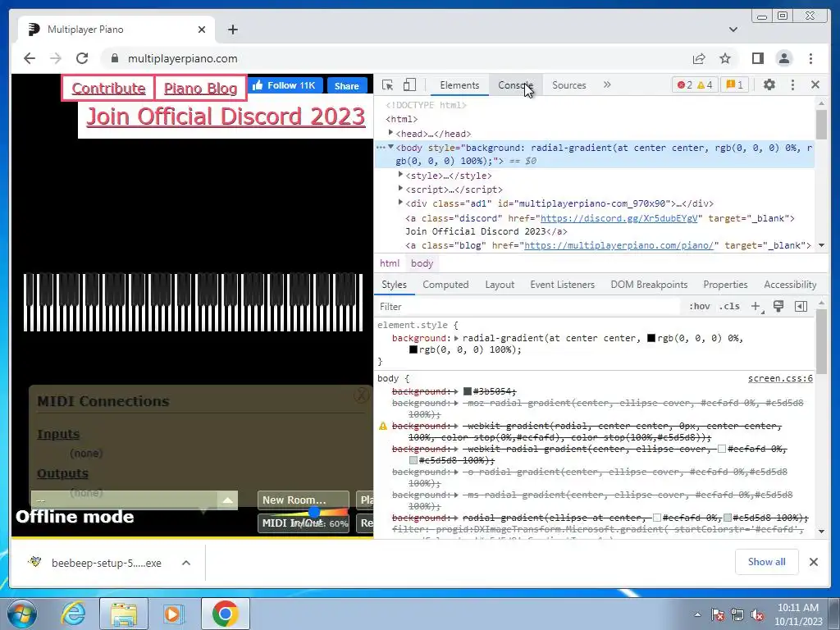Reload the current page

[82, 58]
